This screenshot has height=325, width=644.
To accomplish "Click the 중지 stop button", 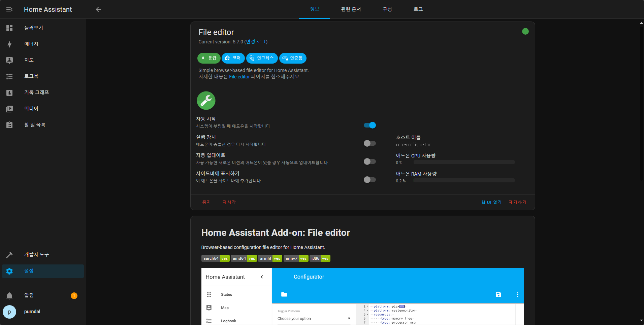I will [206, 202].
